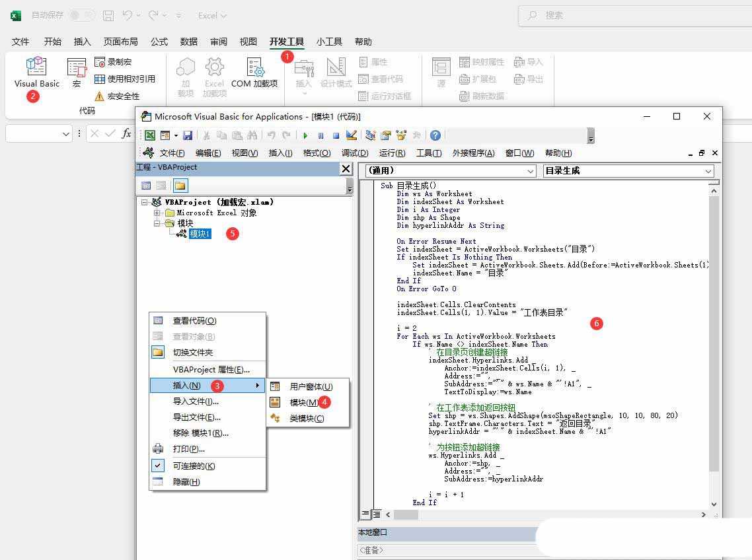Select 模块(M) in the insert submenu
This screenshot has height=560, width=752.
[303, 402]
